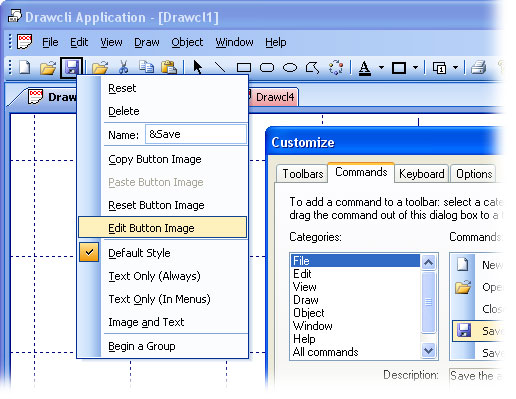Click the Cut scissors toolbar icon
516x399 pixels.
[x=123, y=67]
